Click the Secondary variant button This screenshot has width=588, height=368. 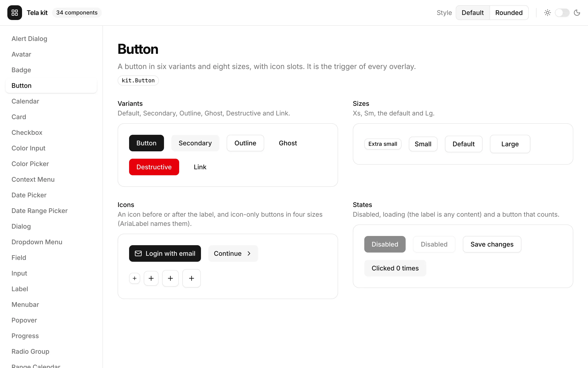pos(195,143)
